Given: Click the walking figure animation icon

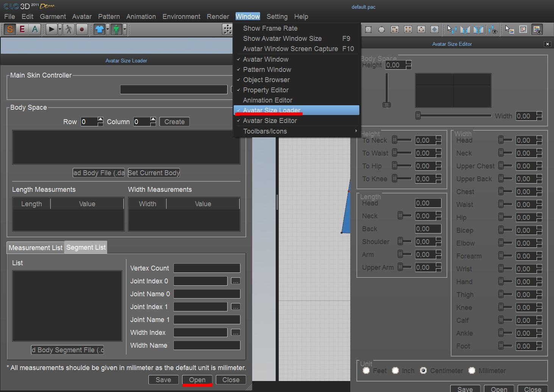Looking at the screenshot, I should coord(69,29).
